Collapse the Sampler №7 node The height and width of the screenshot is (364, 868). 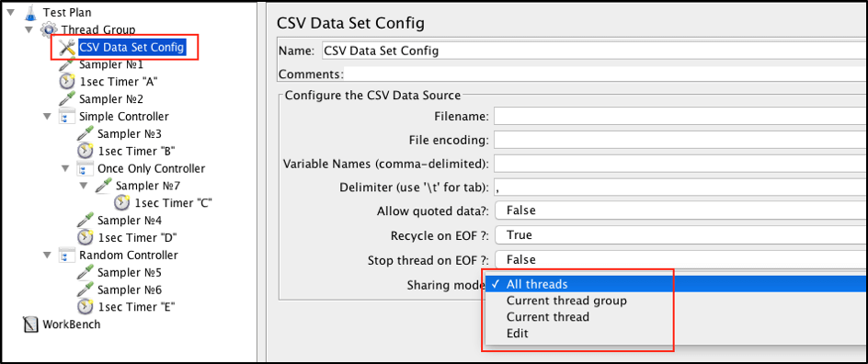pos(84,186)
